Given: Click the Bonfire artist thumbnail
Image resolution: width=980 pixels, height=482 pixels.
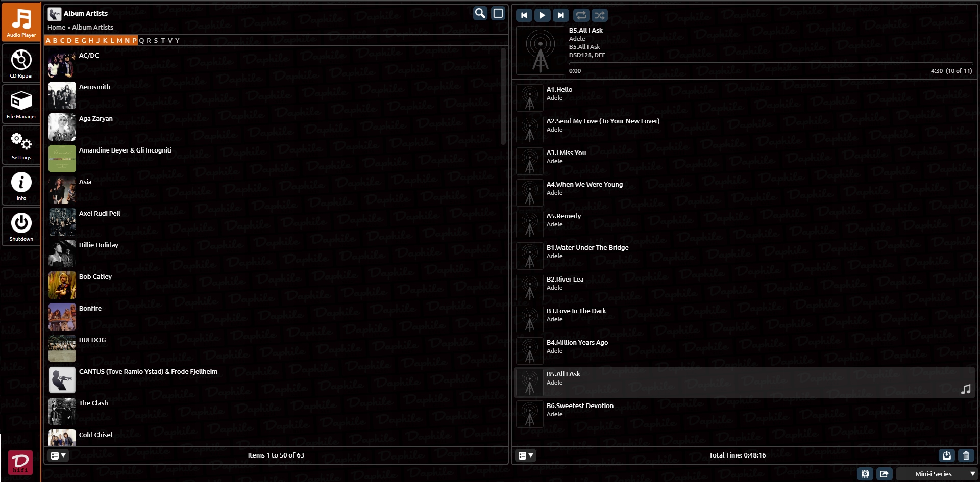Looking at the screenshot, I should tap(62, 317).
